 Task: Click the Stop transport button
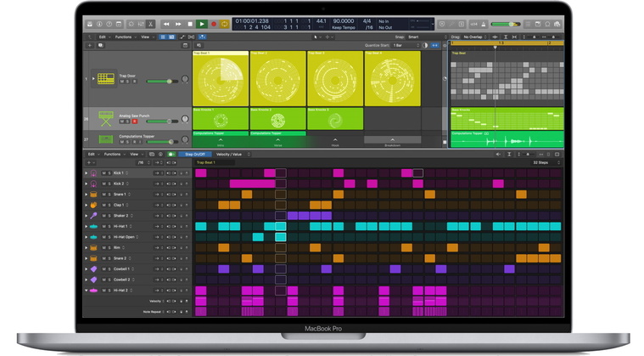(190, 25)
